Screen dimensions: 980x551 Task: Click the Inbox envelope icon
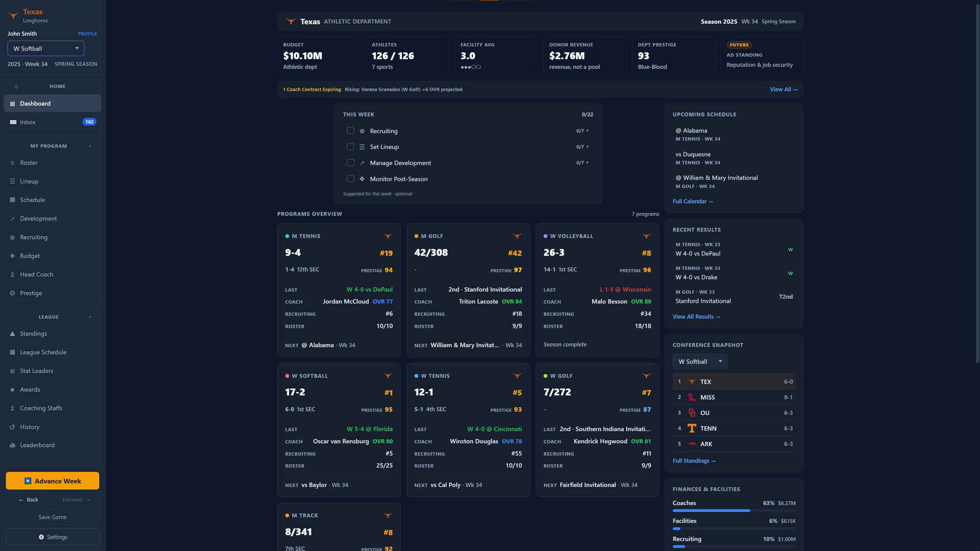(x=13, y=122)
